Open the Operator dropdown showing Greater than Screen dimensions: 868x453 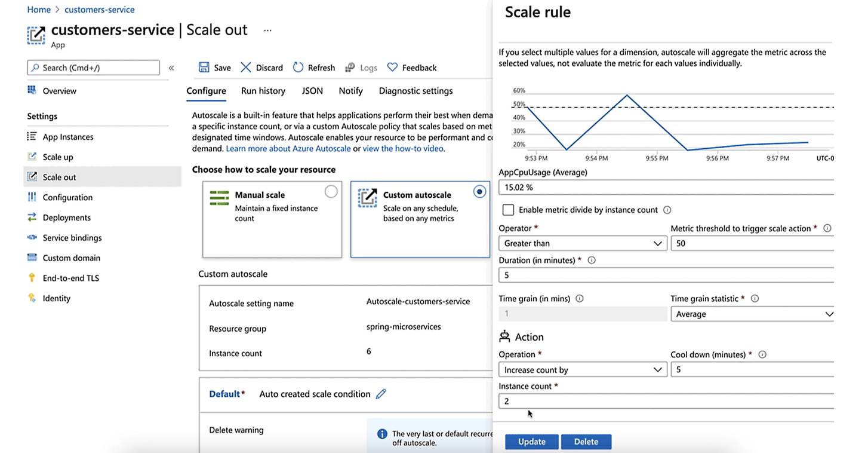pyautogui.click(x=582, y=243)
